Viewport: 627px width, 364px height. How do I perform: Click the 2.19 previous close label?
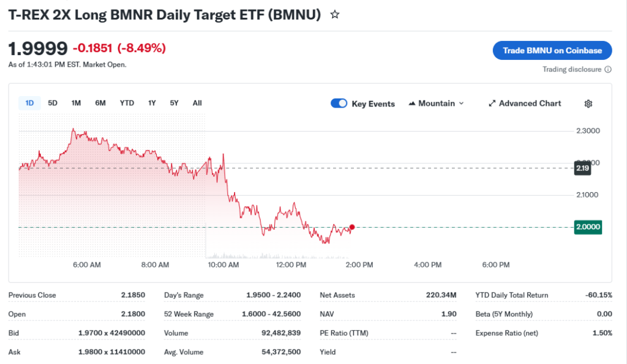(x=582, y=168)
